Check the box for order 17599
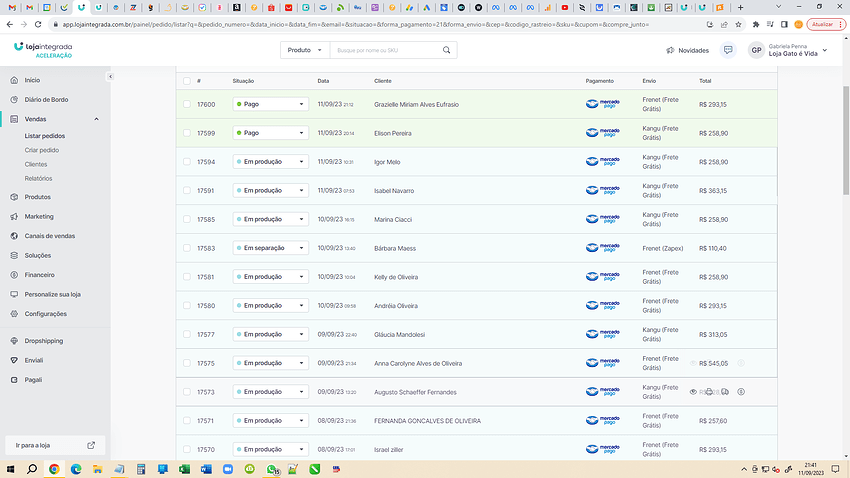 click(187, 133)
